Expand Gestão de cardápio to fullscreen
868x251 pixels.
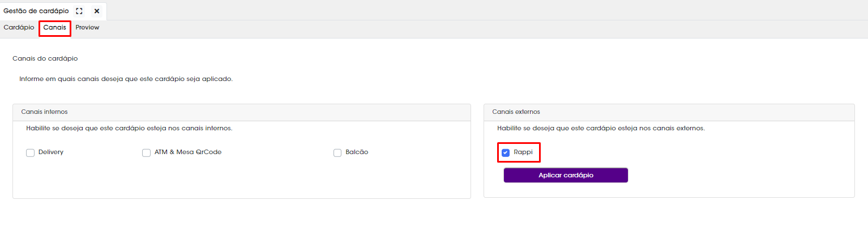tap(79, 11)
